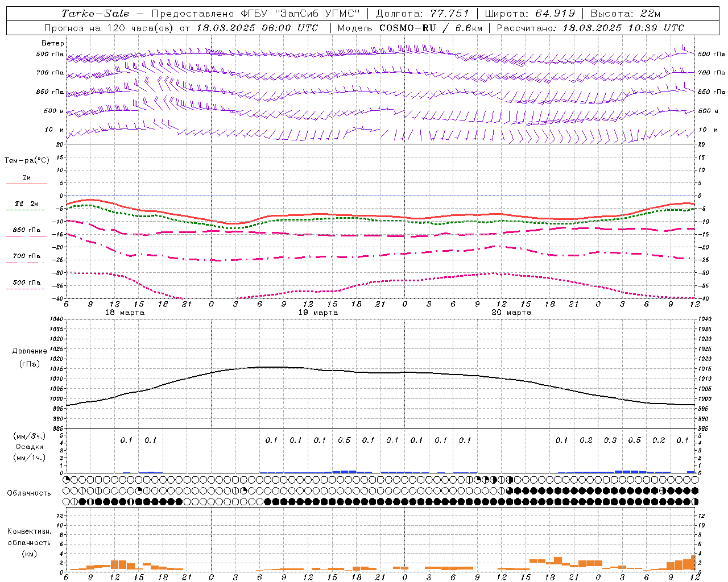Click the 'Облачность' cloud cover label

[29, 493]
